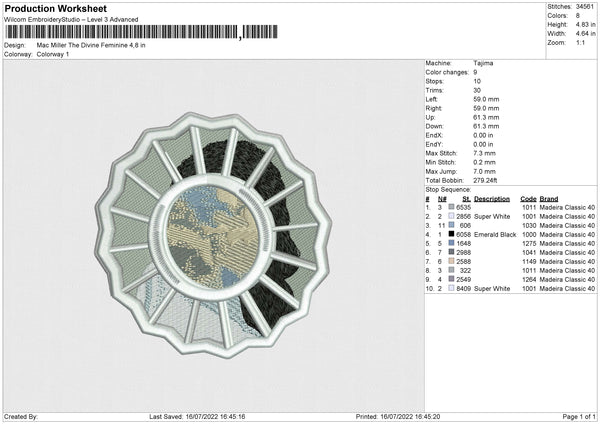This screenshot has height=424, width=600.
Task: Click the gray swatch in stop sequence row 1
Action: 453,207
